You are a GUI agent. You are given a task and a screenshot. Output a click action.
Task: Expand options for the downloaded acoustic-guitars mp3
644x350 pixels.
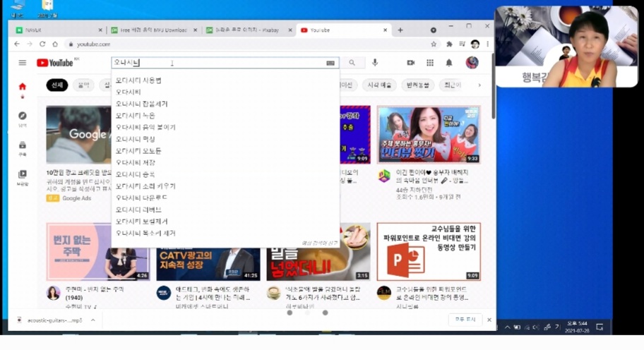pyautogui.click(x=93, y=320)
